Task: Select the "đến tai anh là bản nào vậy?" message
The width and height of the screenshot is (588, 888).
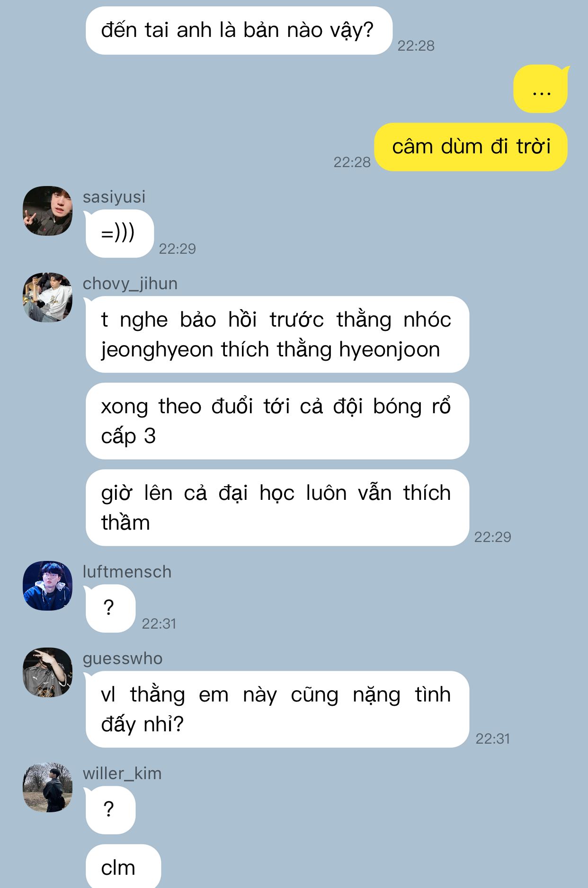Action: 239,30
